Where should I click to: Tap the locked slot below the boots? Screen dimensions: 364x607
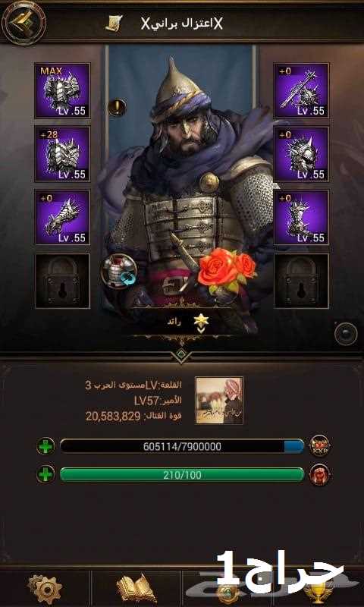[x=301, y=281]
